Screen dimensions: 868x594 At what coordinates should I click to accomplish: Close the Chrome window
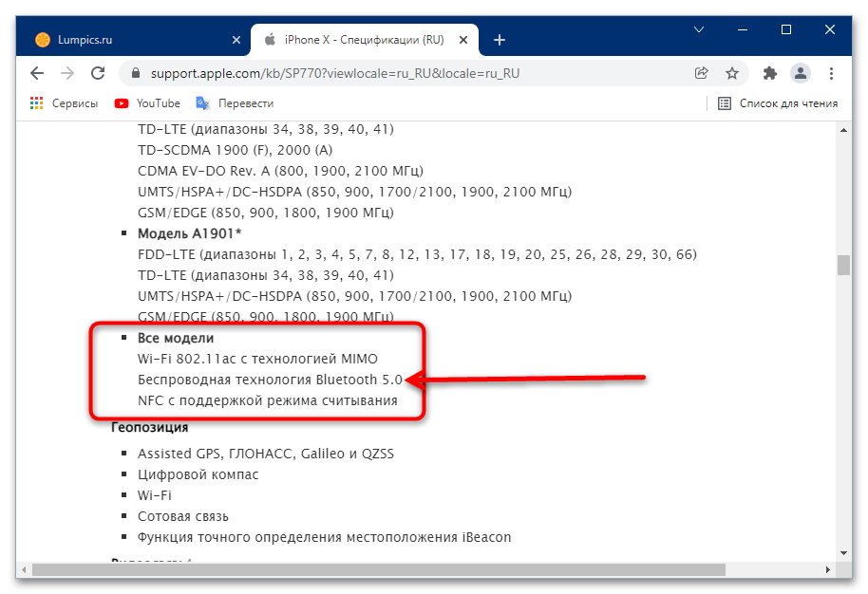(830, 29)
